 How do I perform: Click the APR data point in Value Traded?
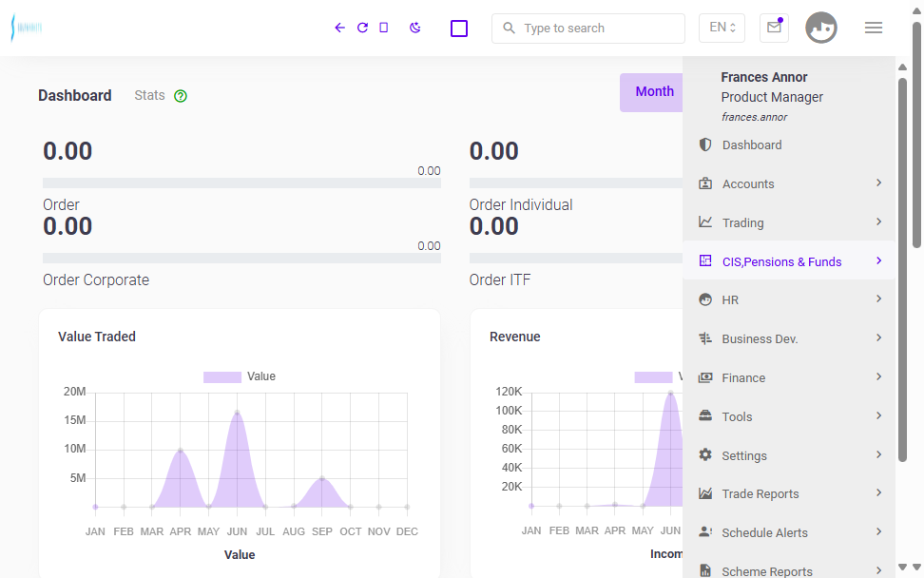point(181,451)
